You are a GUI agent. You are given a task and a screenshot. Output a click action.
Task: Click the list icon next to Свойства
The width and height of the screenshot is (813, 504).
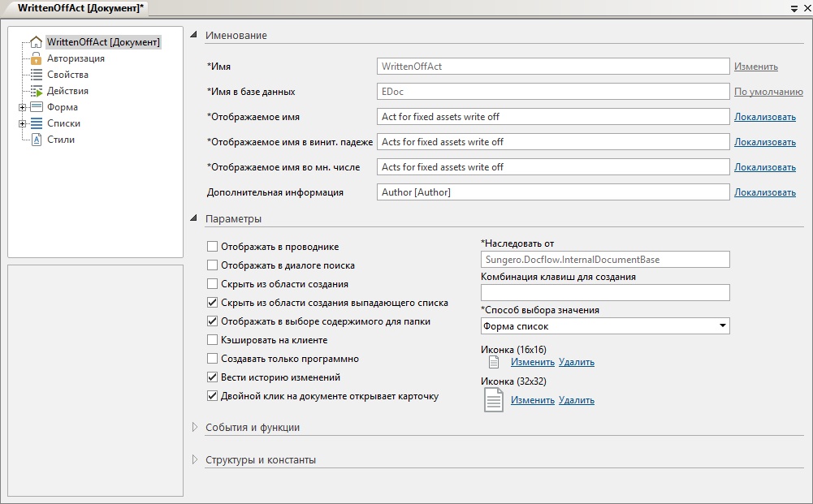[36, 75]
